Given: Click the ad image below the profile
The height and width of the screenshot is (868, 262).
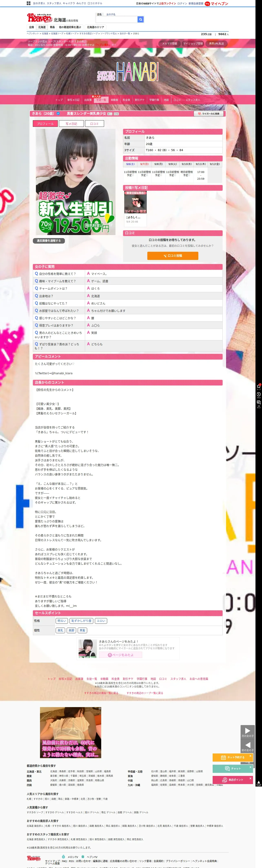Looking at the screenshot, I should click(70, 733).
